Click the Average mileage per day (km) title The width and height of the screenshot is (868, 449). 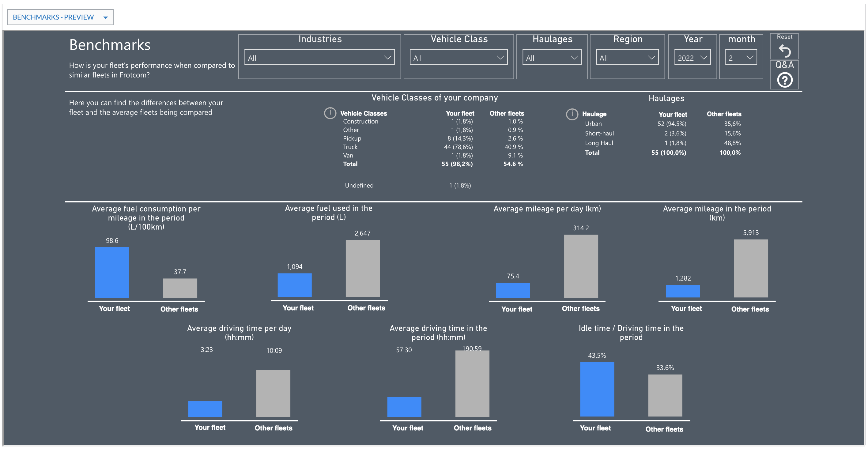(x=547, y=209)
